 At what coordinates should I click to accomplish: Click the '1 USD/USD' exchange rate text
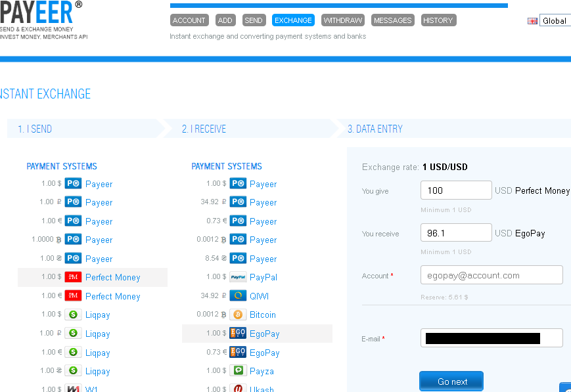(445, 167)
